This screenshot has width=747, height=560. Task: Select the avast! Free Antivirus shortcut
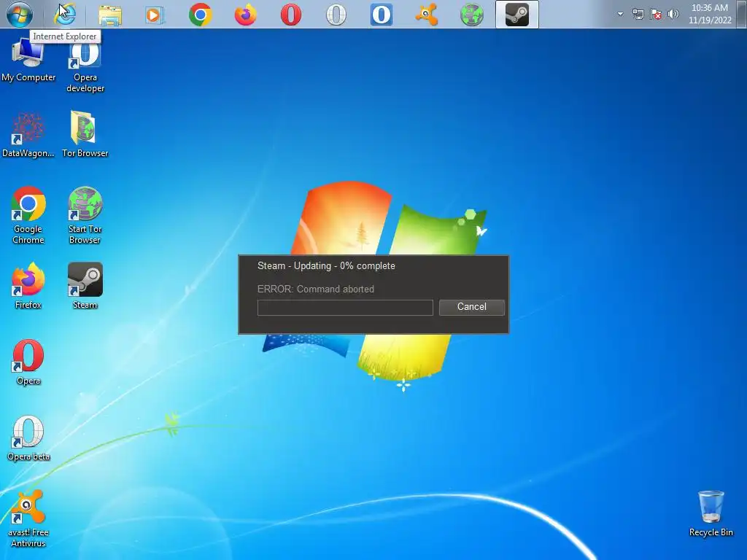tap(28, 519)
